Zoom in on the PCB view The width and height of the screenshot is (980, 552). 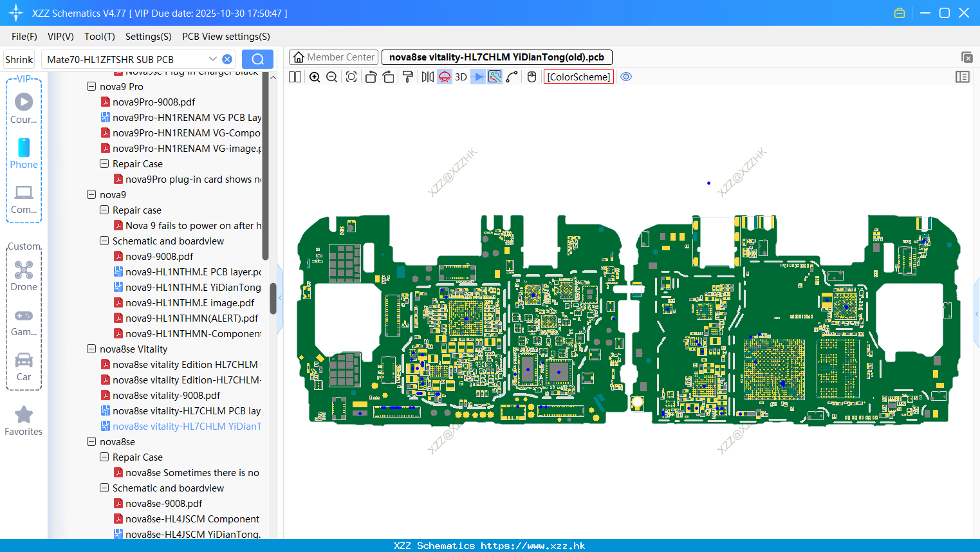[x=315, y=77]
